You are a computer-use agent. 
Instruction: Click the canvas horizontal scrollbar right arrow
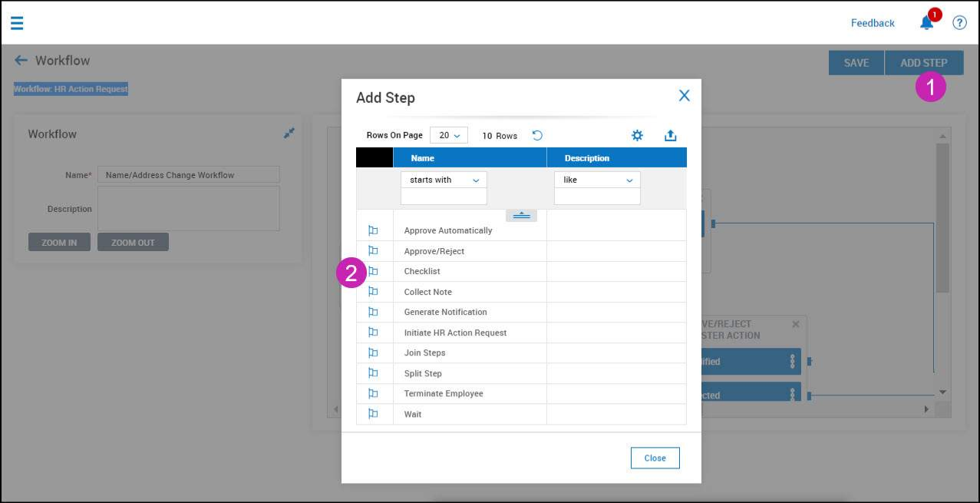pyautogui.click(x=926, y=409)
